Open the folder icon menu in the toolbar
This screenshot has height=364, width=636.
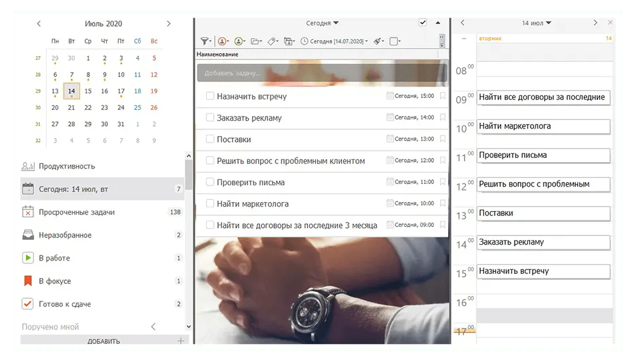coord(256,41)
